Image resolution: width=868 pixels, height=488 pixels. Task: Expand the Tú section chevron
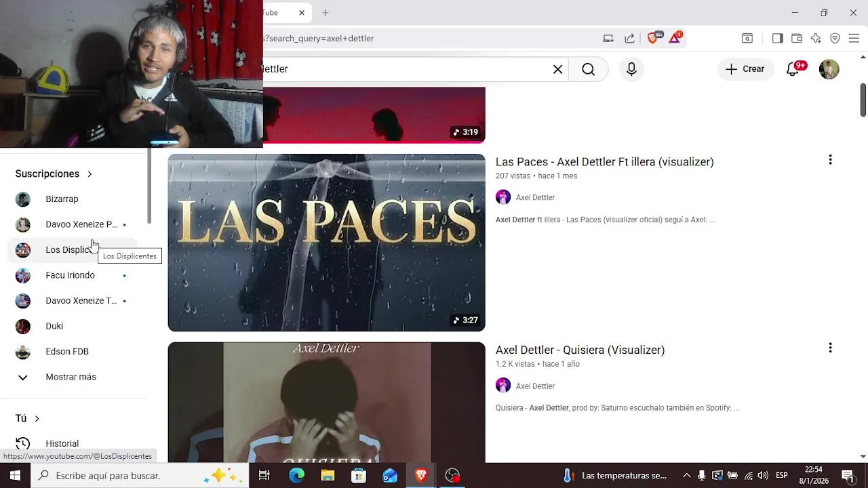click(37, 419)
